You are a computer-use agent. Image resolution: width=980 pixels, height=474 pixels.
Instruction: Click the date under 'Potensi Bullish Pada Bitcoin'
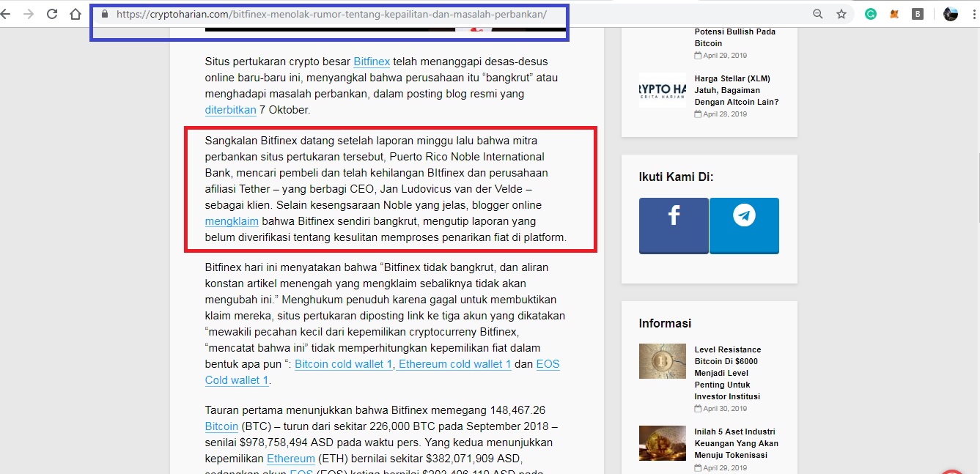[725, 56]
